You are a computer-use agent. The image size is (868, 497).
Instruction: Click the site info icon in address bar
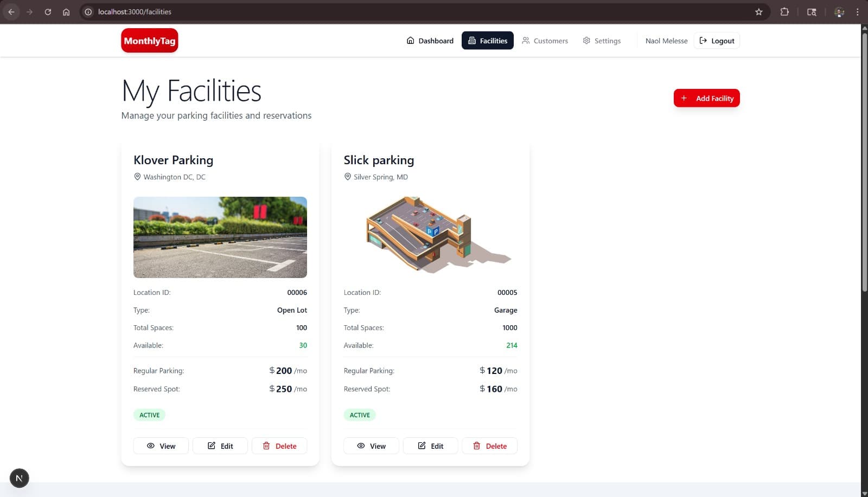point(88,12)
